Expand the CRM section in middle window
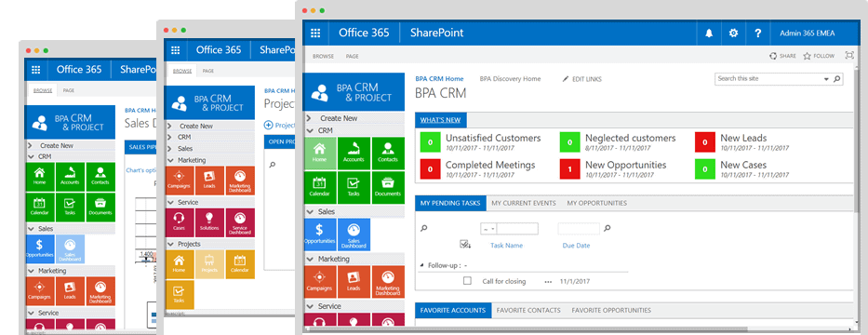 point(170,137)
